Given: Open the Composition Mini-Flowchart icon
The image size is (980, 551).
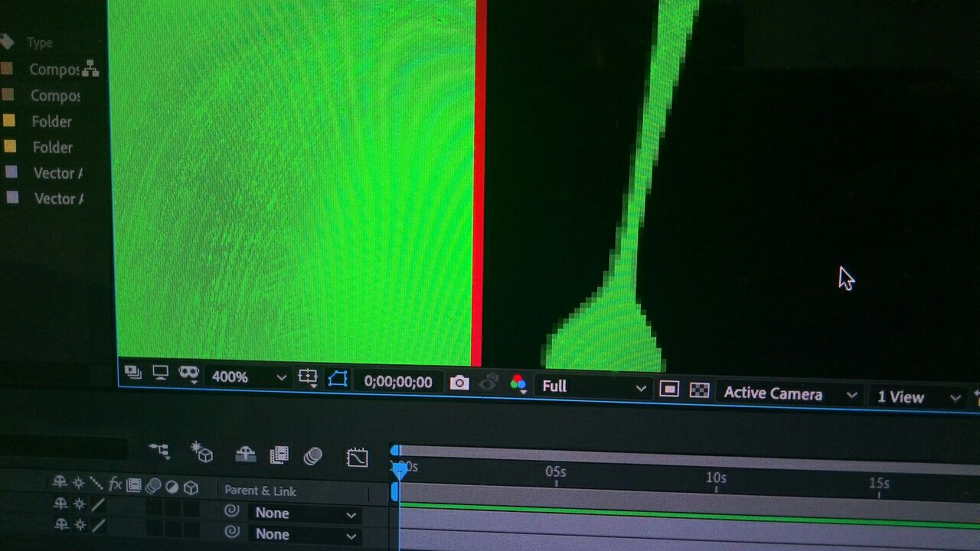Looking at the screenshot, I should pos(159,452).
